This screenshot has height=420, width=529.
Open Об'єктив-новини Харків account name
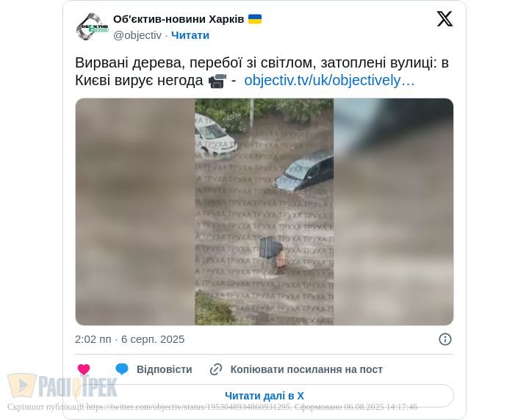click(x=179, y=19)
